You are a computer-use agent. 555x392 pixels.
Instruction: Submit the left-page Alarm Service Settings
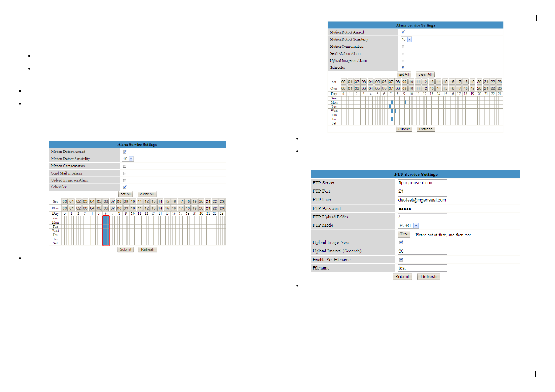tap(125, 249)
